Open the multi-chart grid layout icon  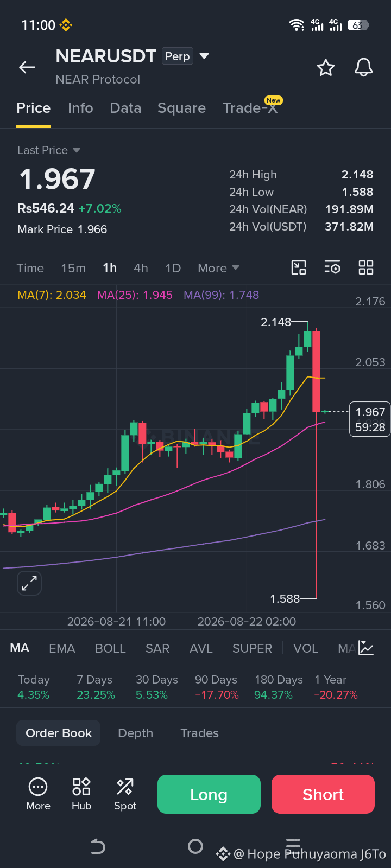click(366, 267)
